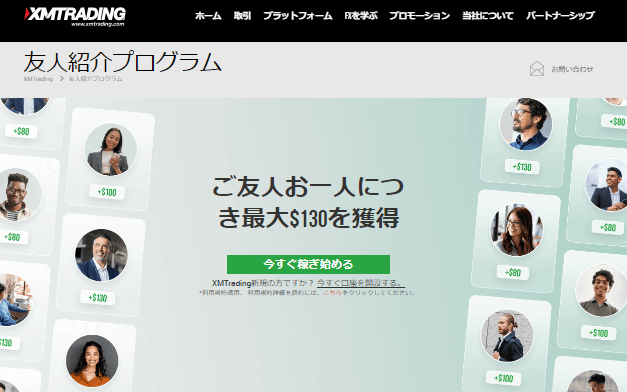The height and width of the screenshot is (392, 627).
Task: Click the red-haired woman with glasses portrait
Action: click(x=517, y=230)
